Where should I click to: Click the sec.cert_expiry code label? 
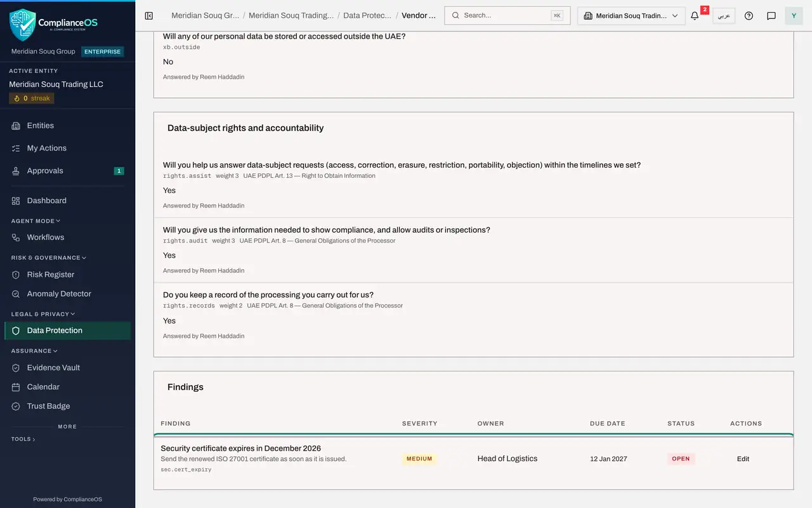point(186,469)
